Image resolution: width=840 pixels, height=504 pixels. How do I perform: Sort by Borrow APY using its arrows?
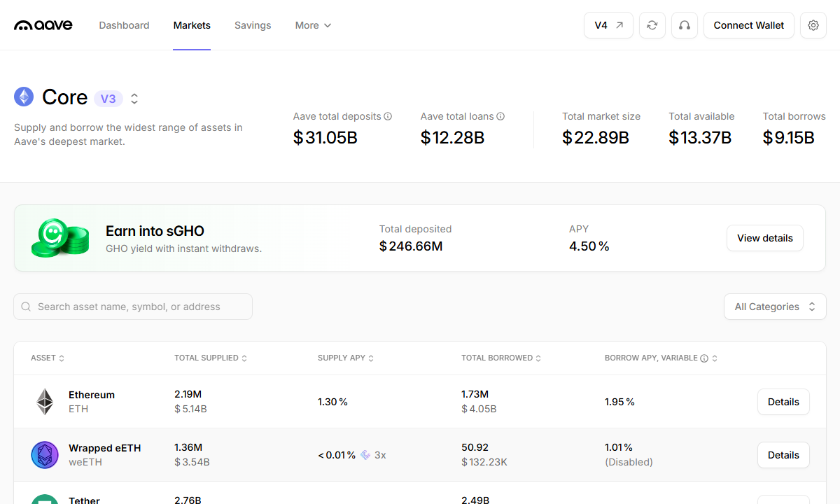715,358
